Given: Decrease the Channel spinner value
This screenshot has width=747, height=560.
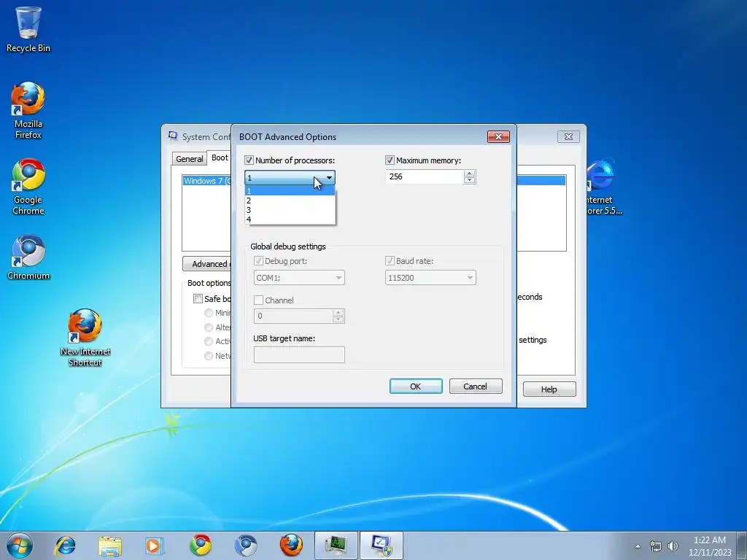Looking at the screenshot, I should [x=338, y=319].
